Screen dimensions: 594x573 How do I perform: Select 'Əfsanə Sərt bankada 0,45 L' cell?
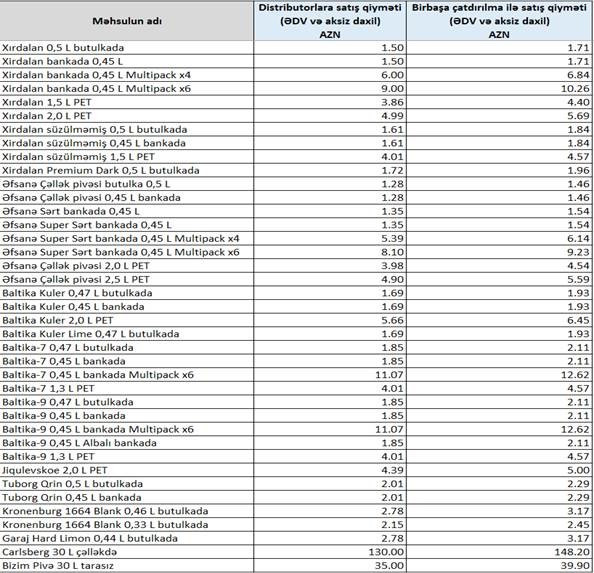[x=127, y=211]
